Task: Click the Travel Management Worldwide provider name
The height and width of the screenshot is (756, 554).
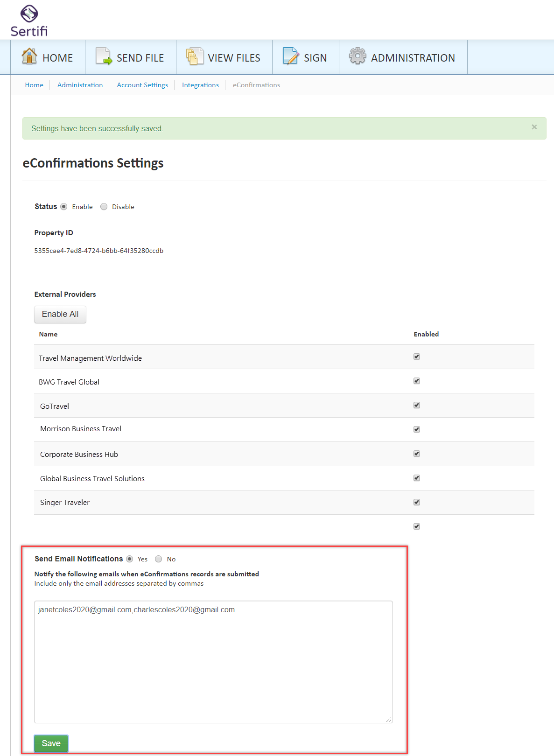Action: 90,358
